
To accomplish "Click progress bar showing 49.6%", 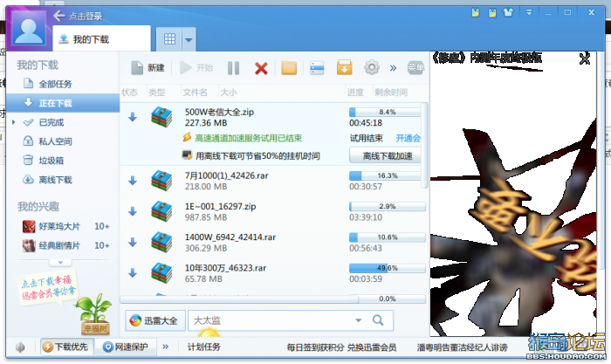I will click(x=388, y=268).
